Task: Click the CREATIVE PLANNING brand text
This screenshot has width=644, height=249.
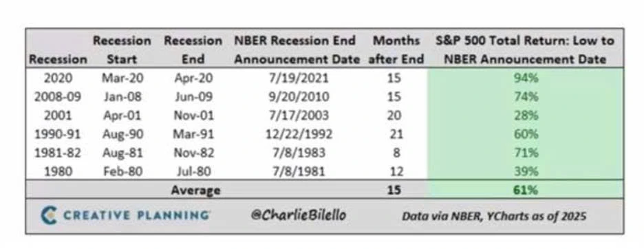Action: pyautogui.click(x=136, y=215)
